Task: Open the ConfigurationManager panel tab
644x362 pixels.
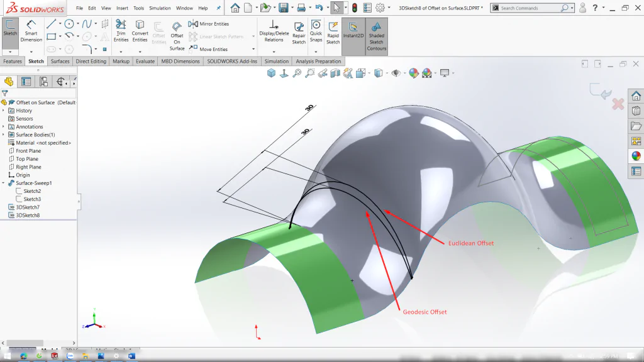Action: point(43,82)
